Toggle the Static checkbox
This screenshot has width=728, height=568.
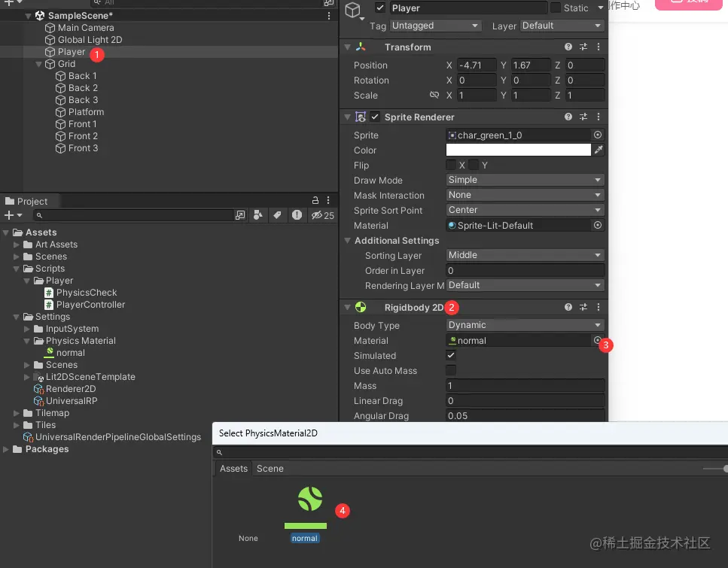(x=556, y=8)
